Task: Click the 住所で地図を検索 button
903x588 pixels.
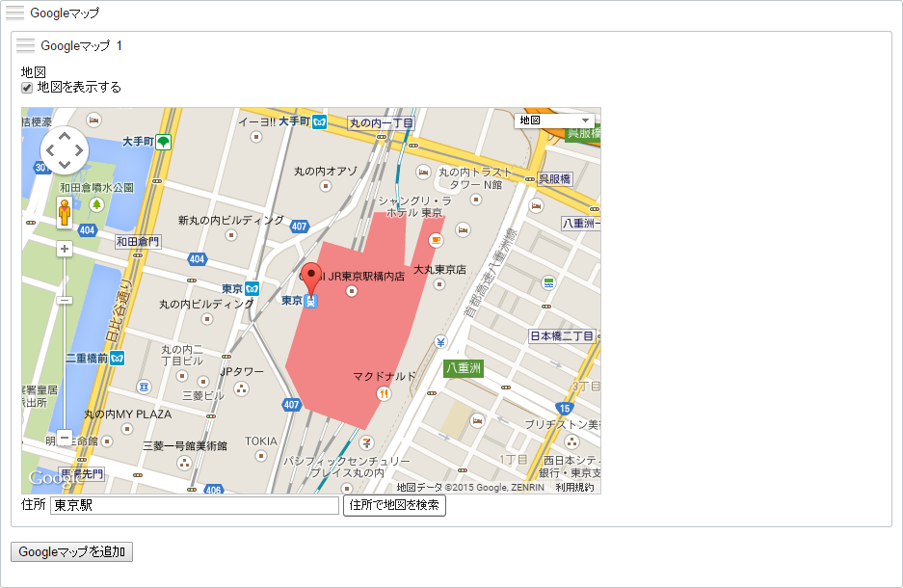Action: 394,505
